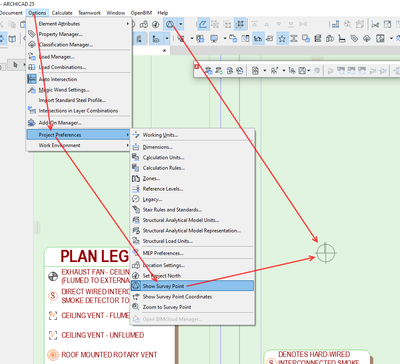Click the survey point toolbar icon

tap(170, 24)
